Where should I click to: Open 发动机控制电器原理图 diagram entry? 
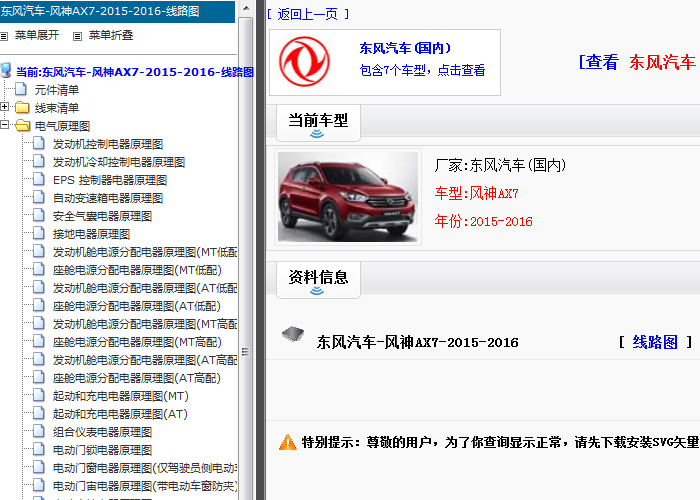click(x=108, y=144)
